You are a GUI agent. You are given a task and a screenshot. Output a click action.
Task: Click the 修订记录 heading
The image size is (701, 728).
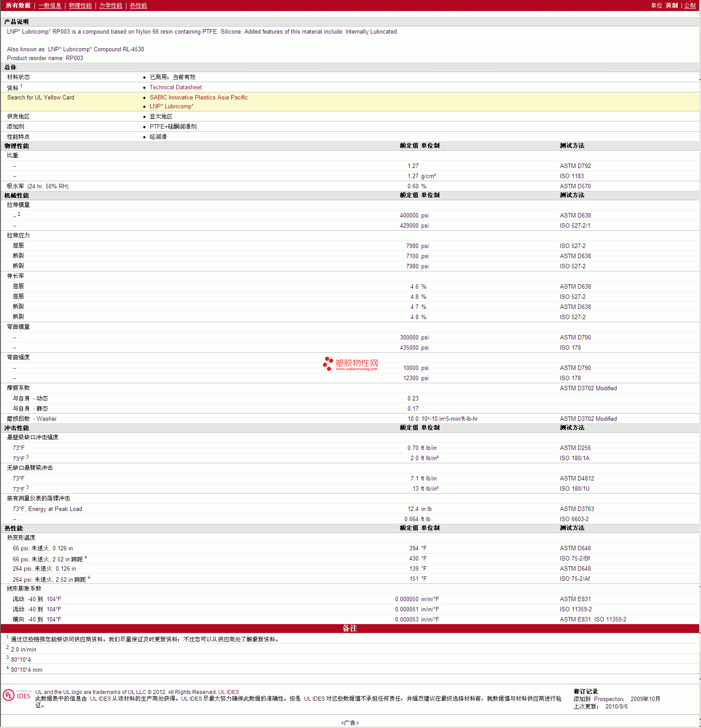[585, 691]
